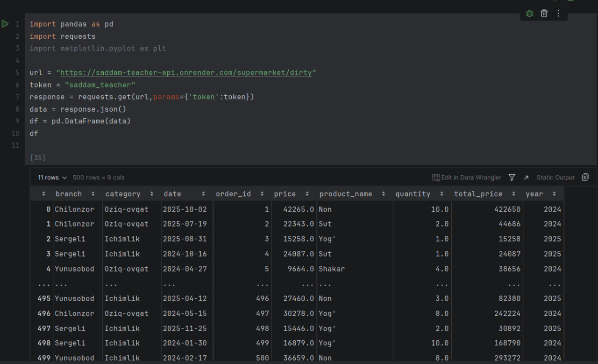598x364 pixels.
Task: Click the price cell 9664.0
Action: (x=301, y=269)
